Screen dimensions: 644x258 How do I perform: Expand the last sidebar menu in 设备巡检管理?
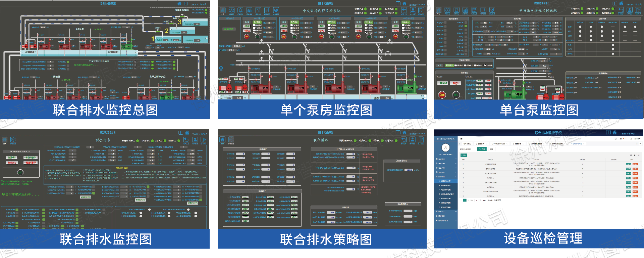click(x=446, y=220)
